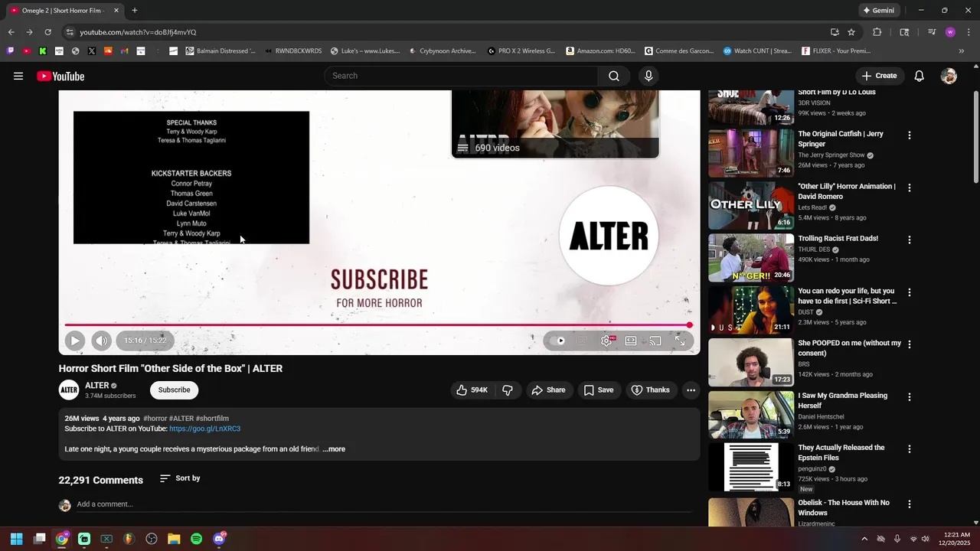980x551 pixels.
Task: Open the THURL DES channel name
Action: tap(814, 249)
